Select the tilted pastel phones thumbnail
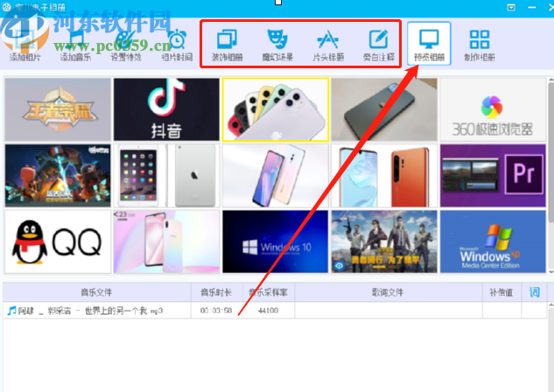The width and height of the screenshot is (554, 392). pos(275,176)
